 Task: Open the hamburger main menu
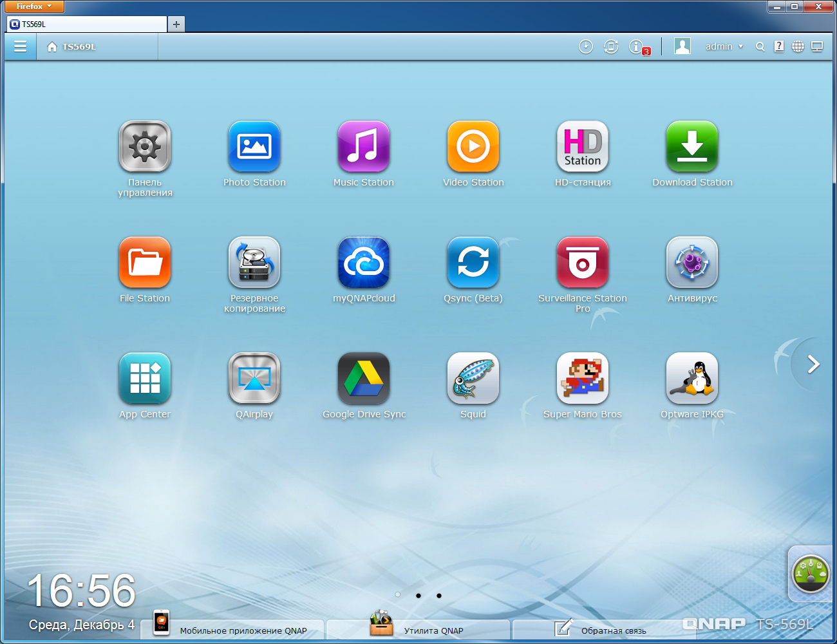pos(21,46)
